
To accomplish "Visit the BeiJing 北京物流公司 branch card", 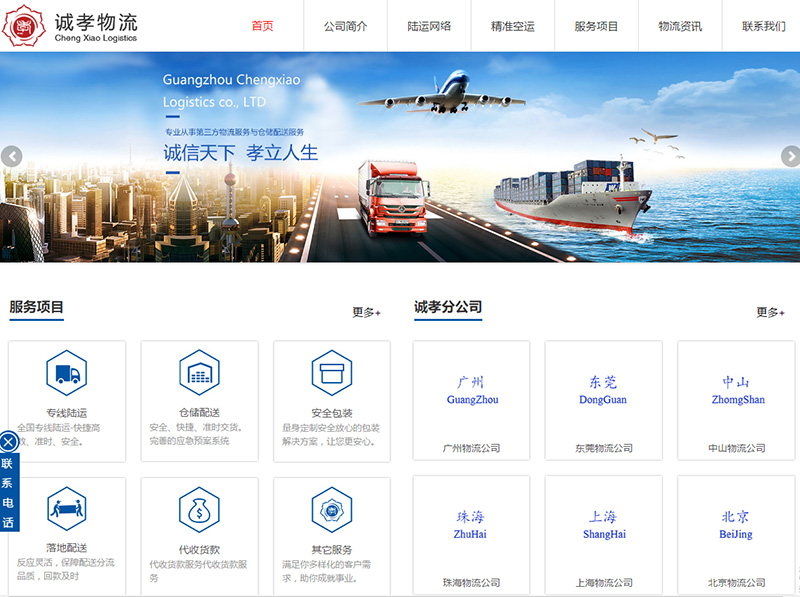I will pos(736,536).
